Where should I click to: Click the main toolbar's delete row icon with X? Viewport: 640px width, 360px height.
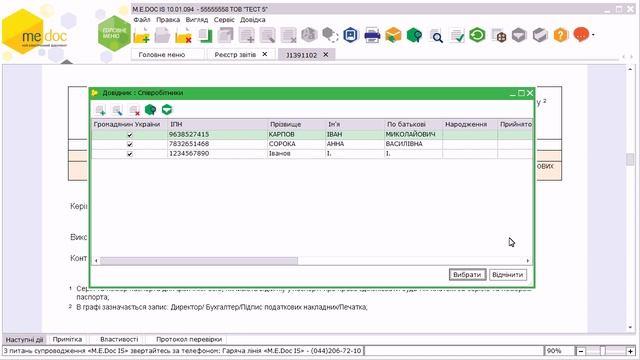pos(289,36)
